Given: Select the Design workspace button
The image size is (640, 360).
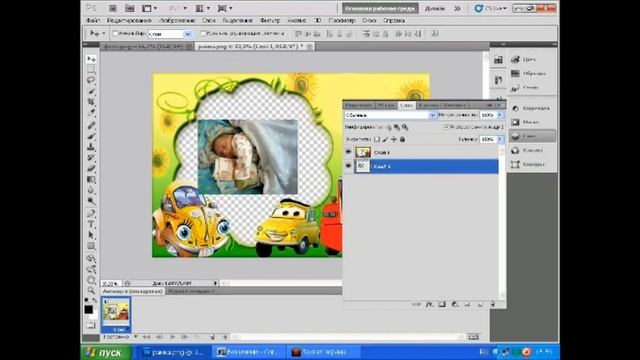Looking at the screenshot, I should point(435,8).
